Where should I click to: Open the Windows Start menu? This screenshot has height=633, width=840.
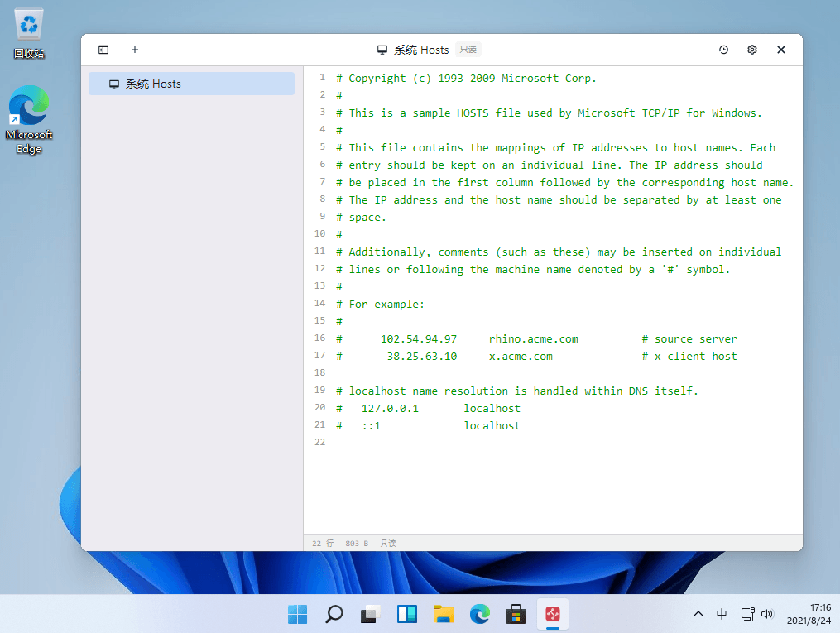(x=297, y=614)
